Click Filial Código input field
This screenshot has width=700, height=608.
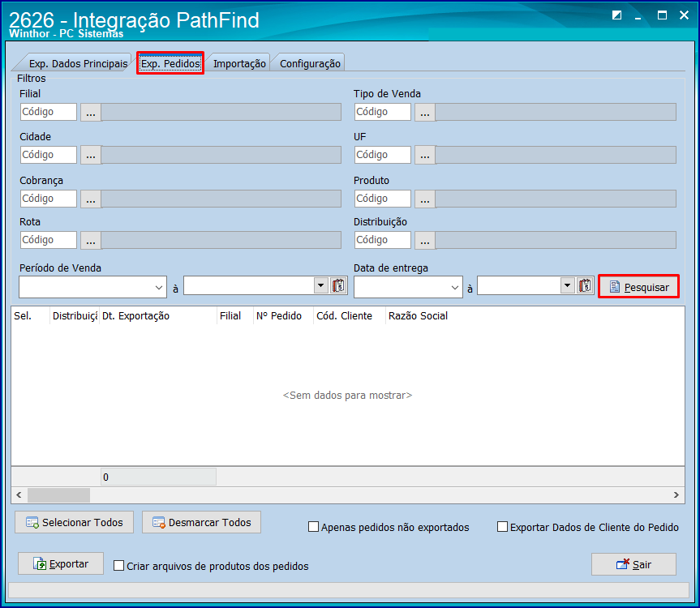coord(48,112)
